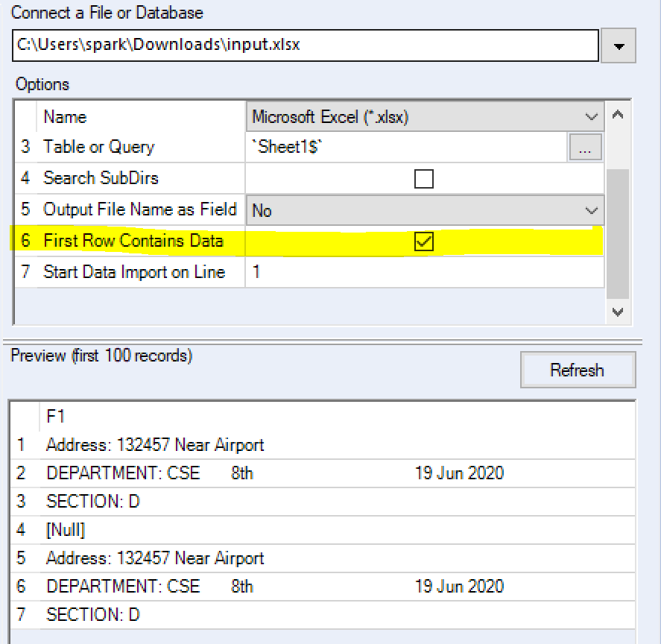
Task: Edit the Start Data Import on Line value
Action: pos(373,273)
